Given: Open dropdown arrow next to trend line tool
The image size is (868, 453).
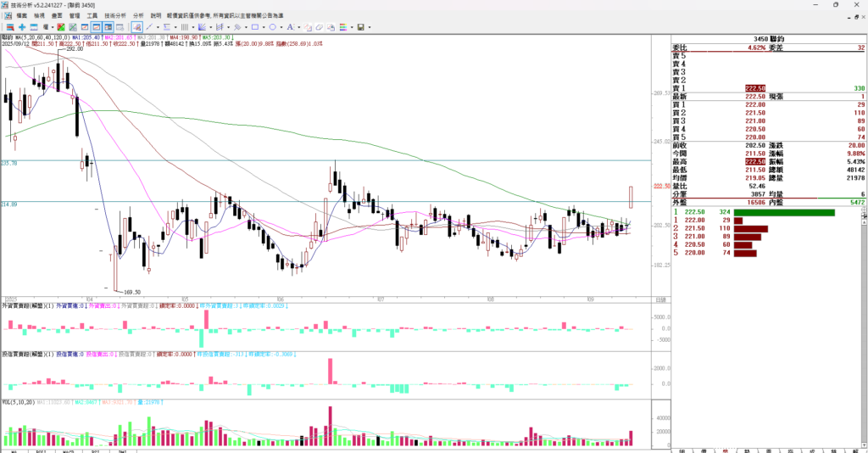Looking at the screenshot, I should coord(158,26).
